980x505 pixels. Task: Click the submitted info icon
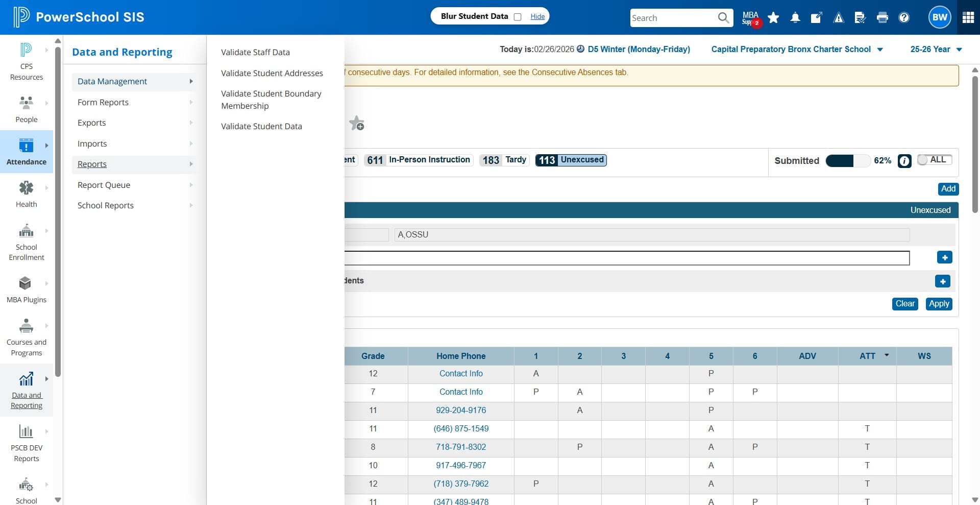[x=904, y=161]
